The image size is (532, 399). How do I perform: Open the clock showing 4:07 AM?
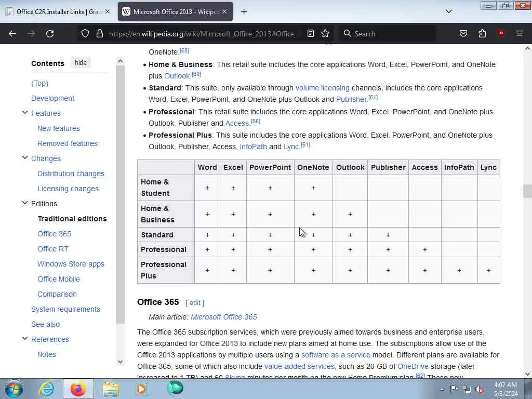tap(505, 389)
